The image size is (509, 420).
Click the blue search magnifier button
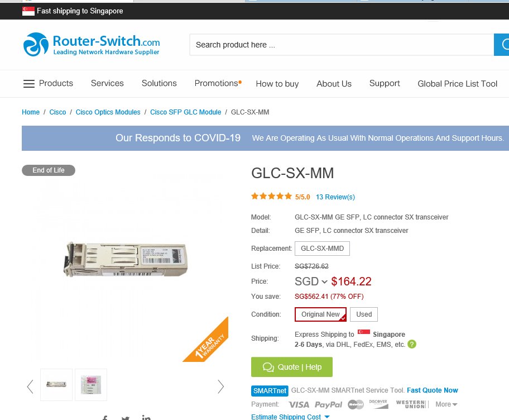[x=502, y=45]
